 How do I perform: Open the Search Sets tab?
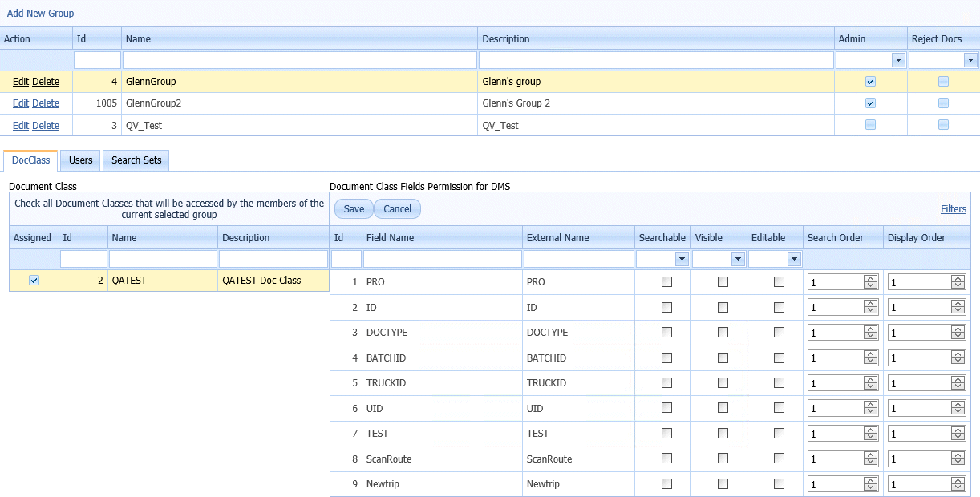[136, 160]
